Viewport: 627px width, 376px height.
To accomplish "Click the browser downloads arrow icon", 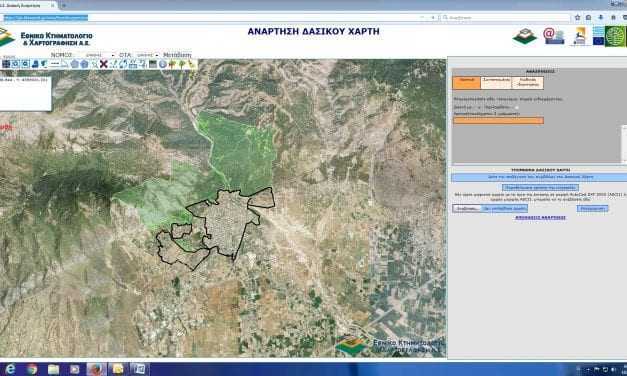I will 601,18.
